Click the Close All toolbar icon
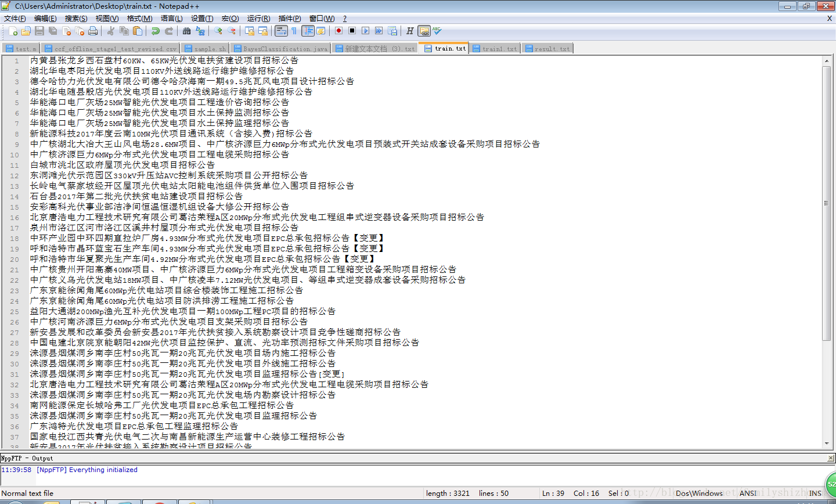This screenshot has width=836, height=504. 80,31
